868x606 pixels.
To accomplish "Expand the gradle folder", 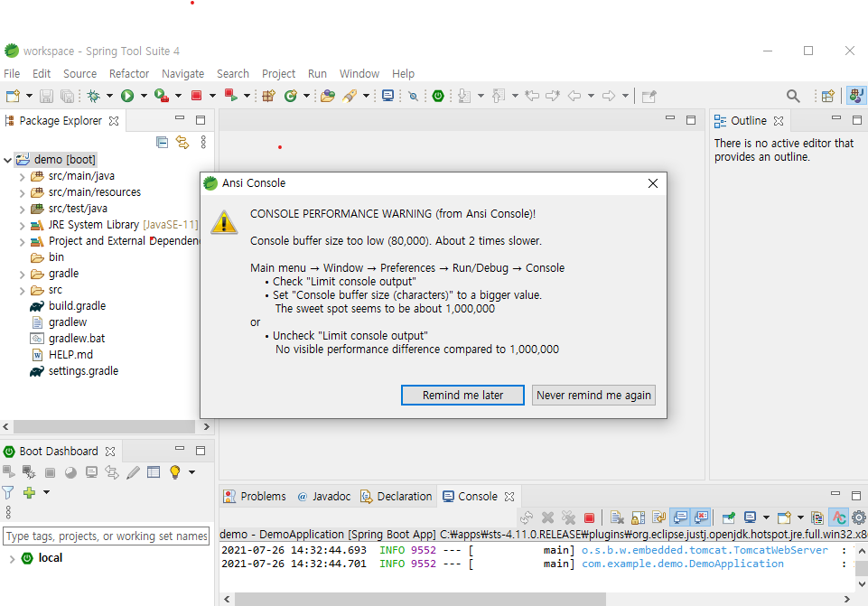I will 23,275.
